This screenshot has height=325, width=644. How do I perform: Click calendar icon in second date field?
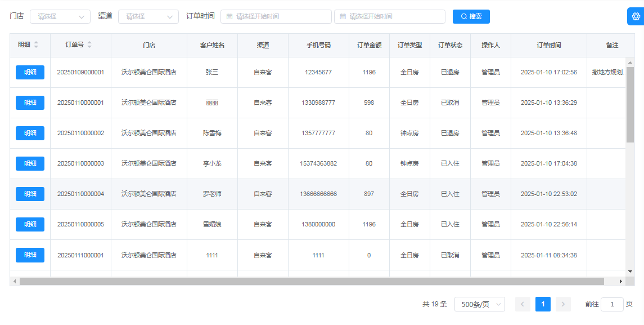tap(343, 17)
